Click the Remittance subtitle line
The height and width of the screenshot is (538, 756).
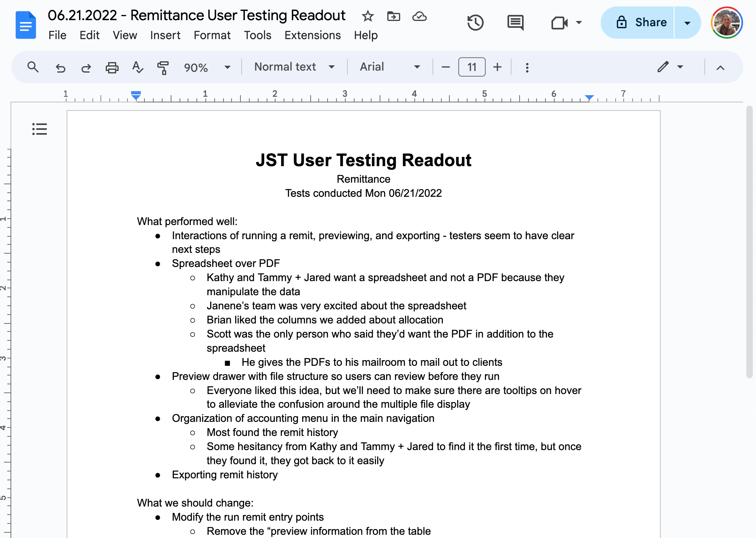[x=363, y=179]
